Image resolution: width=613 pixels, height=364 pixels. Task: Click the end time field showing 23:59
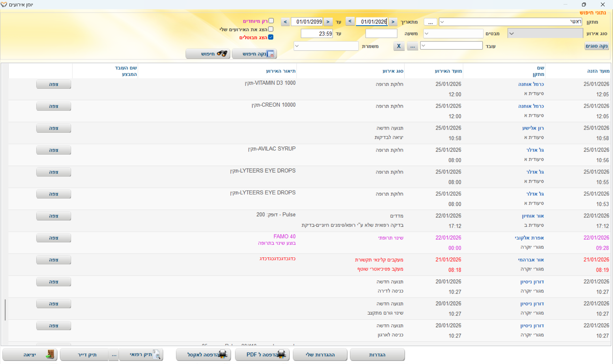tap(317, 34)
